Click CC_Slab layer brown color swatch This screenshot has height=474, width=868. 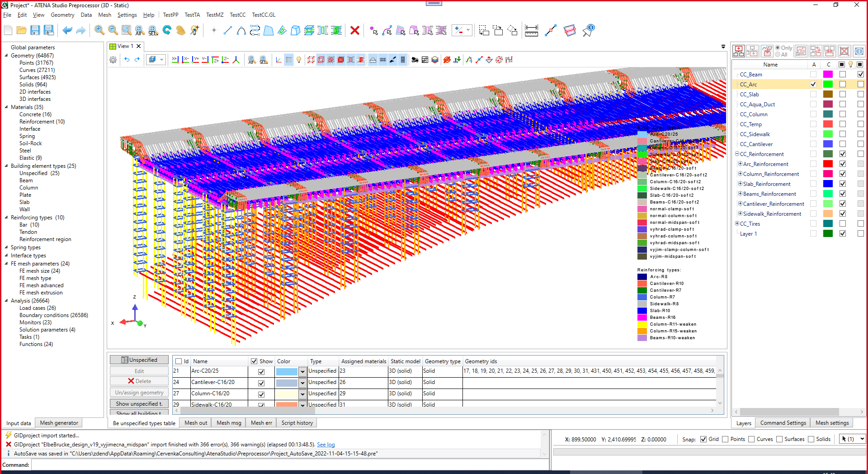(828, 94)
